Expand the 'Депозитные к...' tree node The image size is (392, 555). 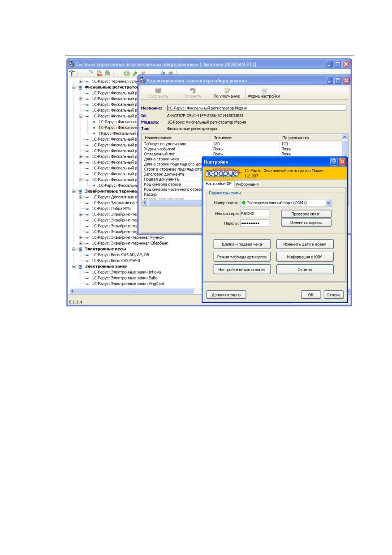pyautogui.click(x=81, y=197)
